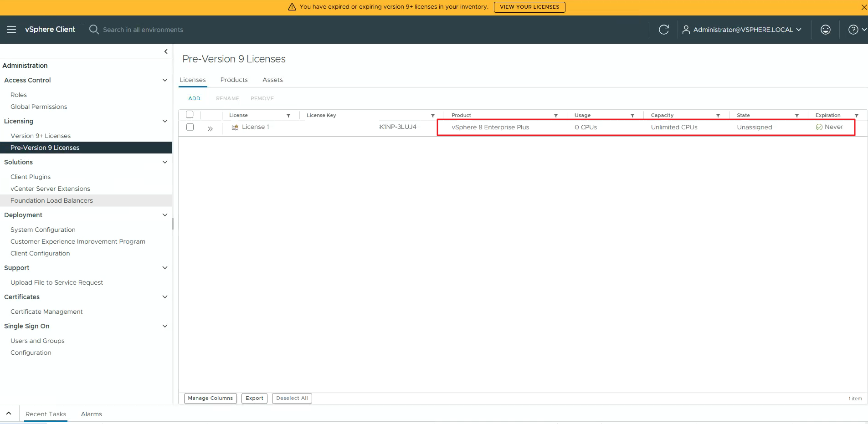Click the green Never expiration checkmark icon
Screen dimensions: 868x424
(x=819, y=127)
